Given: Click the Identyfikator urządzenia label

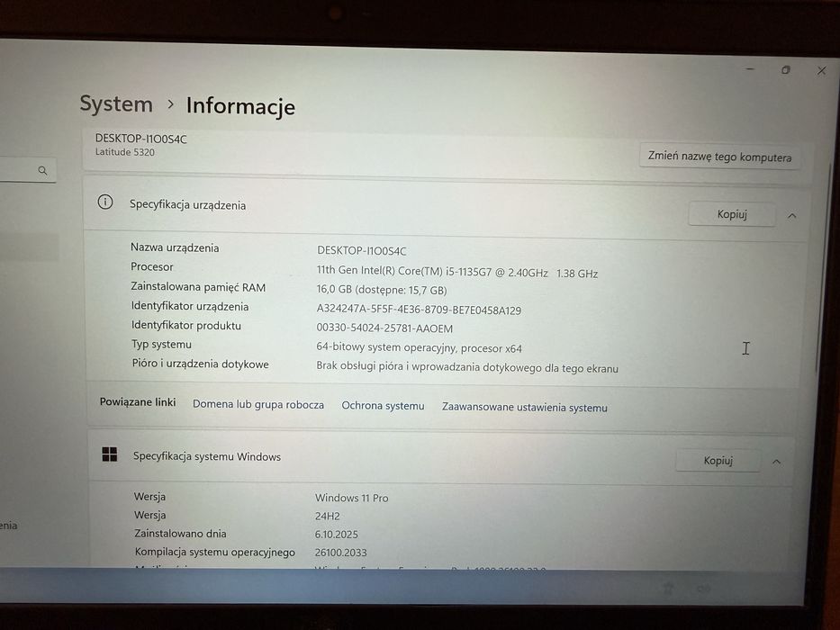Looking at the screenshot, I should pos(190,306).
